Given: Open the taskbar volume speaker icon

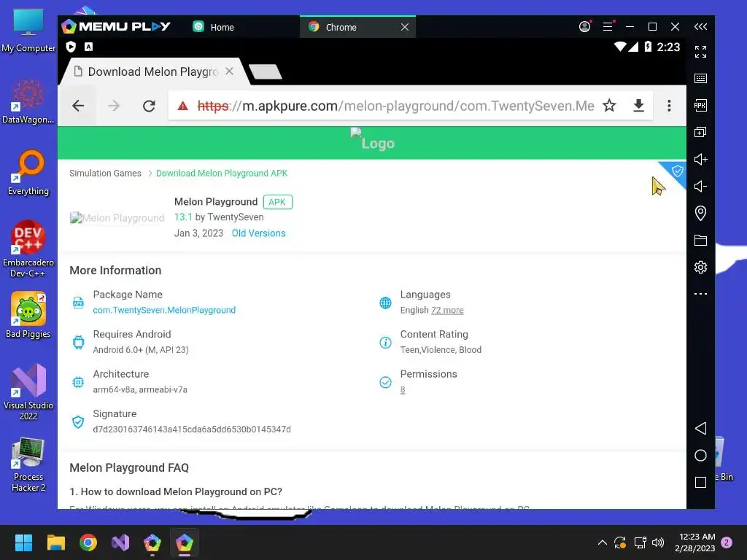Looking at the screenshot, I should click(658, 542).
